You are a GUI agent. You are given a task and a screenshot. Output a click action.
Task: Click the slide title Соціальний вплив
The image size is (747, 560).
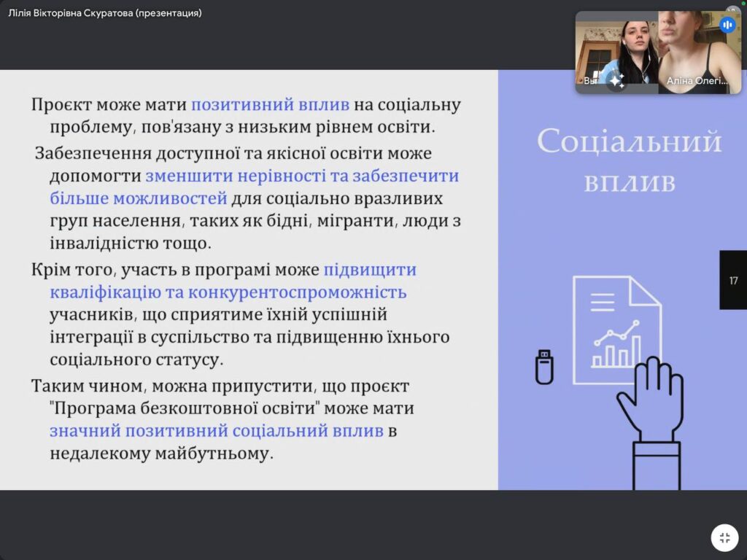point(629,160)
